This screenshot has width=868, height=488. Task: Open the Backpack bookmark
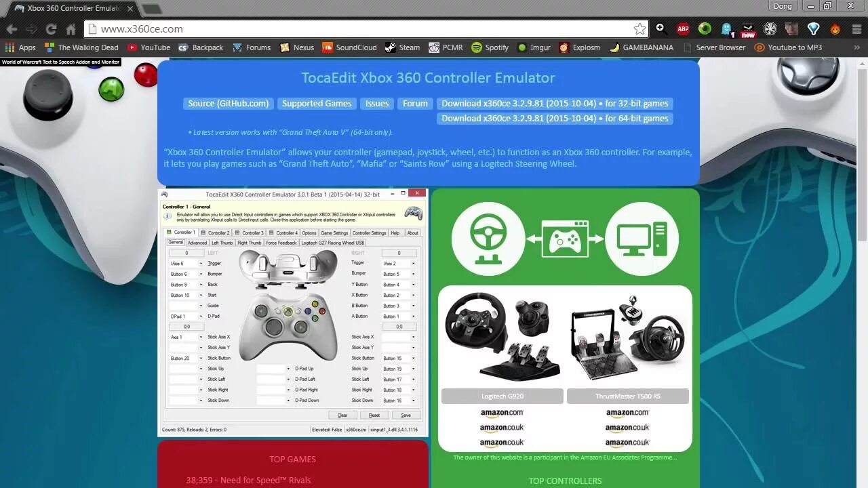tap(201, 47)
